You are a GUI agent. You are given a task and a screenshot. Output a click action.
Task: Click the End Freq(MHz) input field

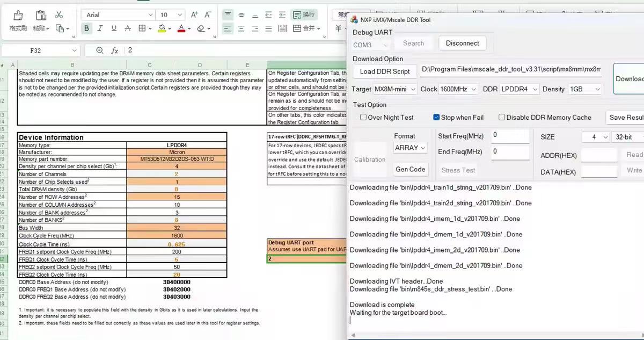tap(510, 152)
